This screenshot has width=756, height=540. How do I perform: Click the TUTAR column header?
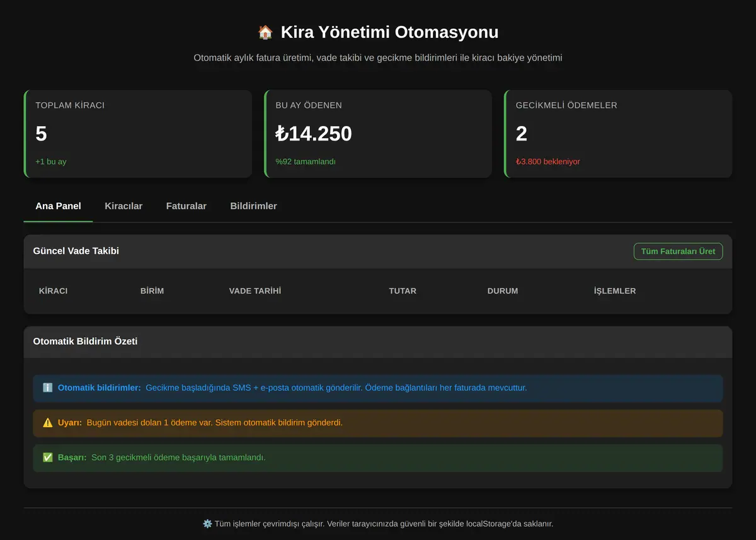click(403, 291)
